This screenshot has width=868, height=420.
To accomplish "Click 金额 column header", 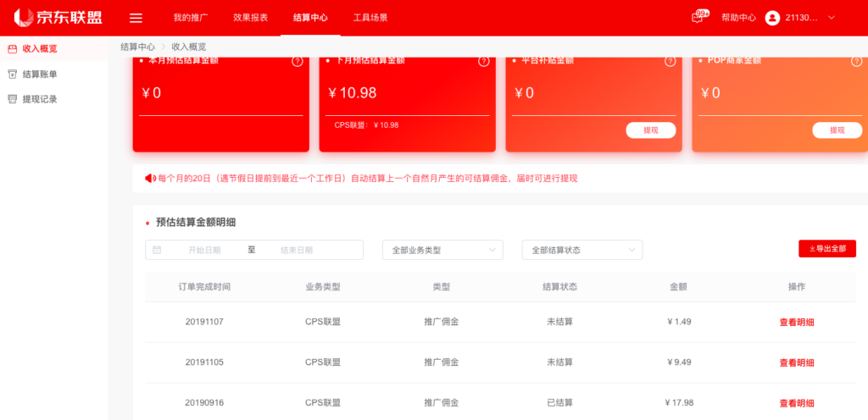I will click(678, 287).
